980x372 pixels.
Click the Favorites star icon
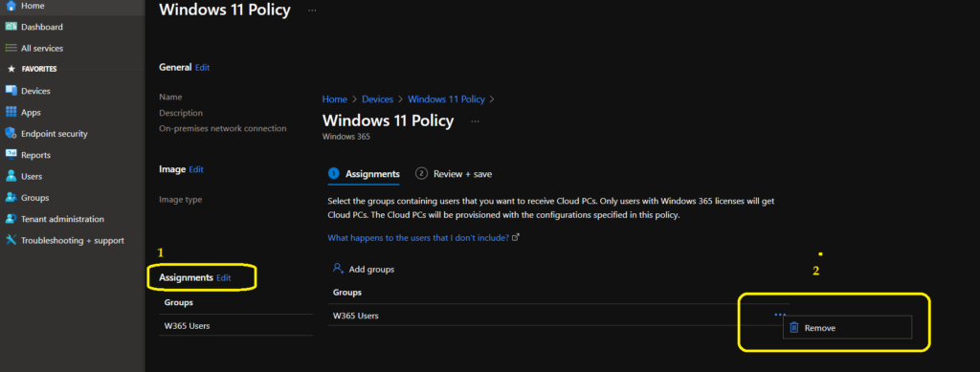click(11, 69)
